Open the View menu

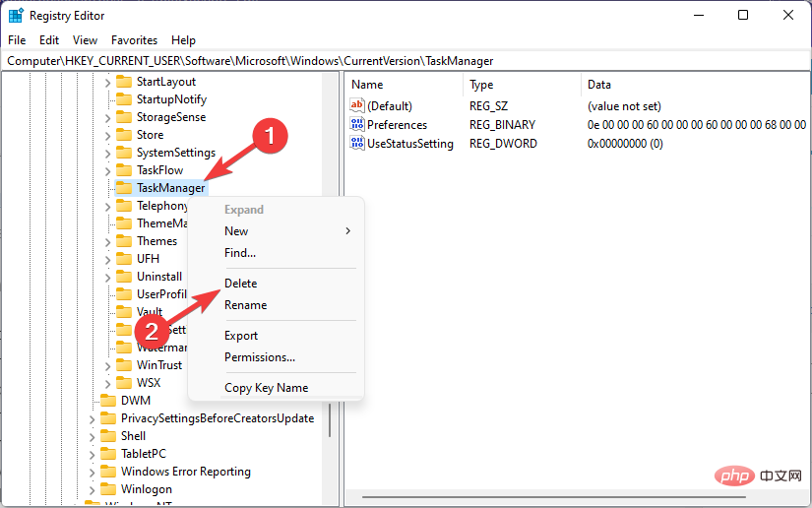coord(85,40)
